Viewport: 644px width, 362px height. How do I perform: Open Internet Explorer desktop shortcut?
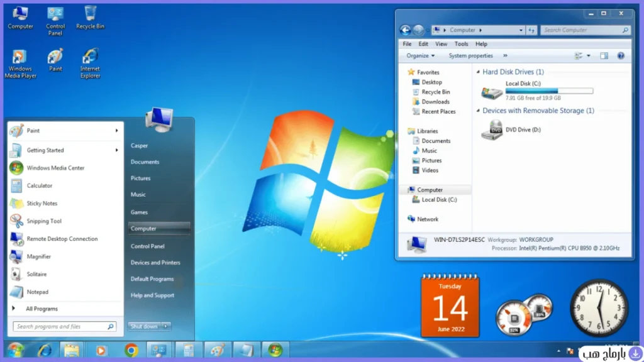coord(91,63)
